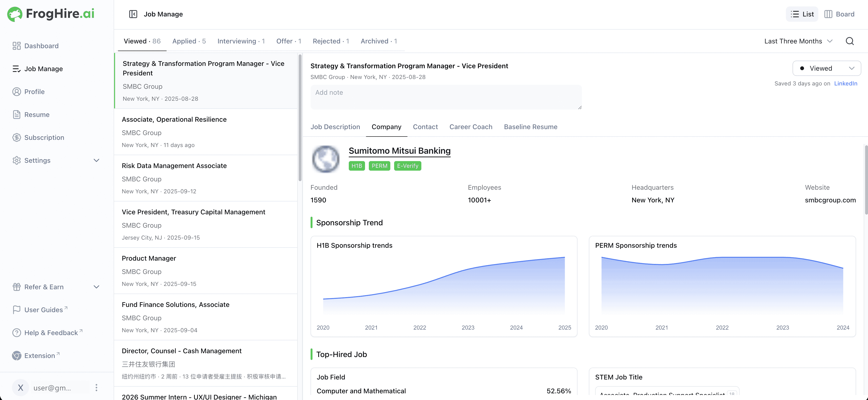
Task: Open the Baseline Resume tab
Action: 531,127
